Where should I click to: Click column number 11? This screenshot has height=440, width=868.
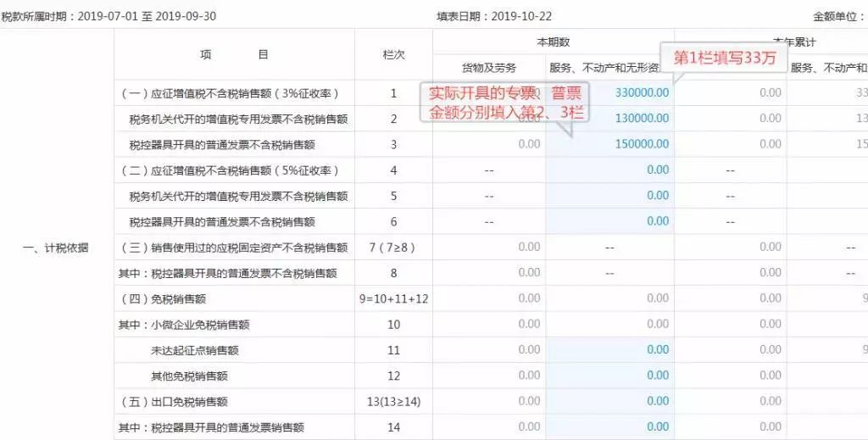(x=393, y=350)
